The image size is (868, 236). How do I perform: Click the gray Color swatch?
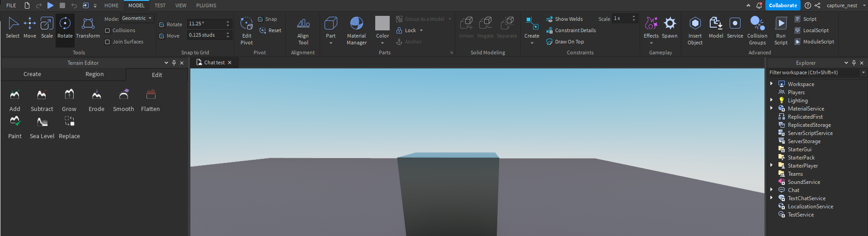(382, 24)
